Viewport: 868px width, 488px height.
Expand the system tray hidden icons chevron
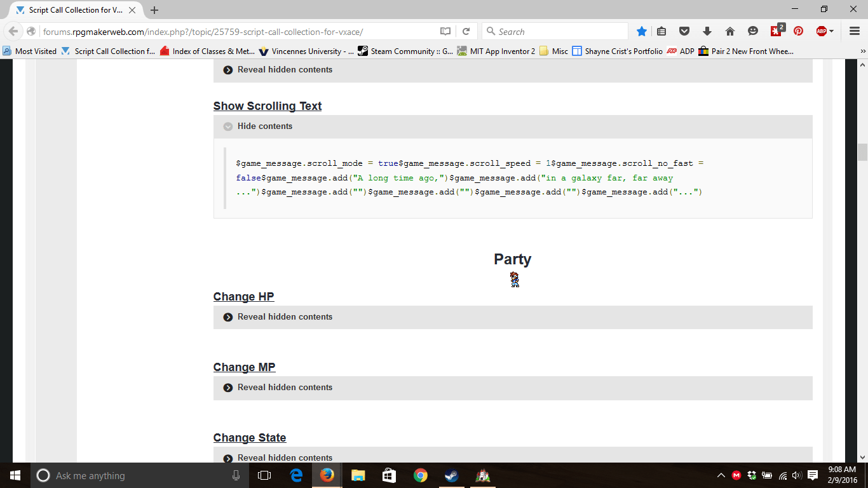(721, 475)
